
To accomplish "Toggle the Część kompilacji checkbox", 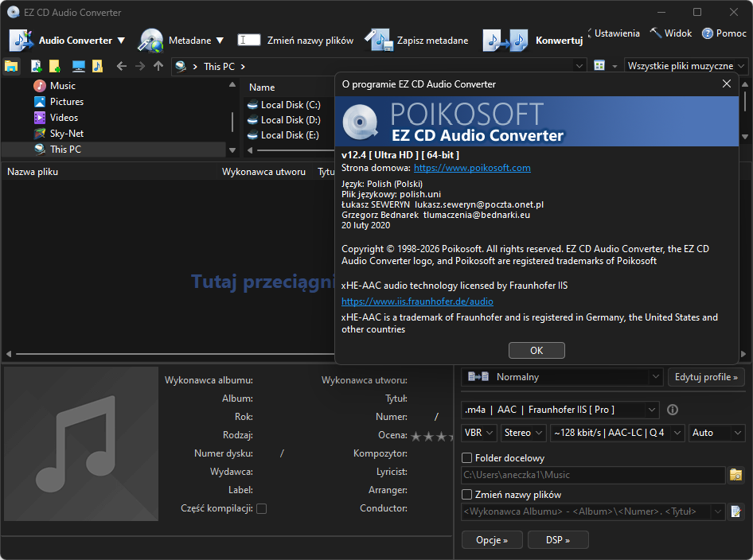I will pos(261,508).
